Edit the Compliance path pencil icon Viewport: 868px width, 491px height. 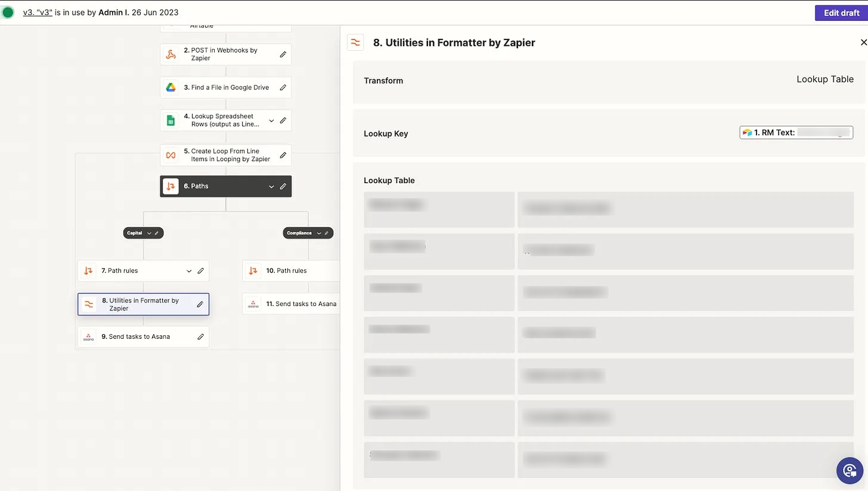(326, 233)
